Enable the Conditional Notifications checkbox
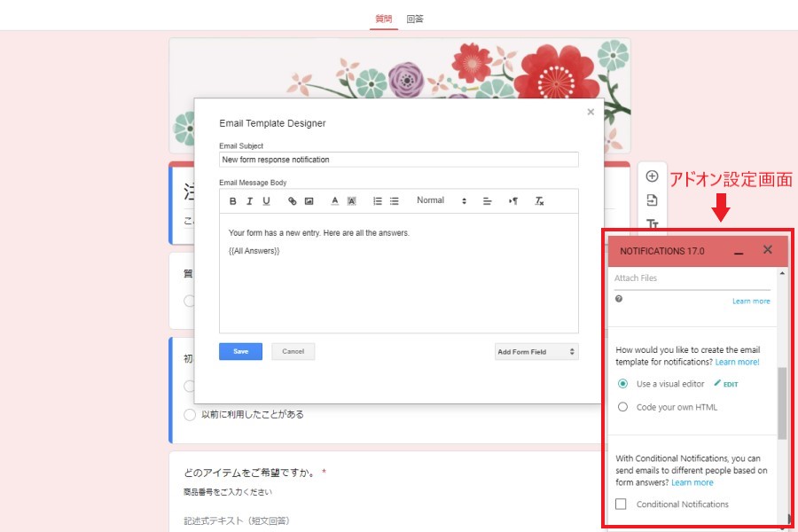Screen dimensions: 798x532 tap(621, 504)
